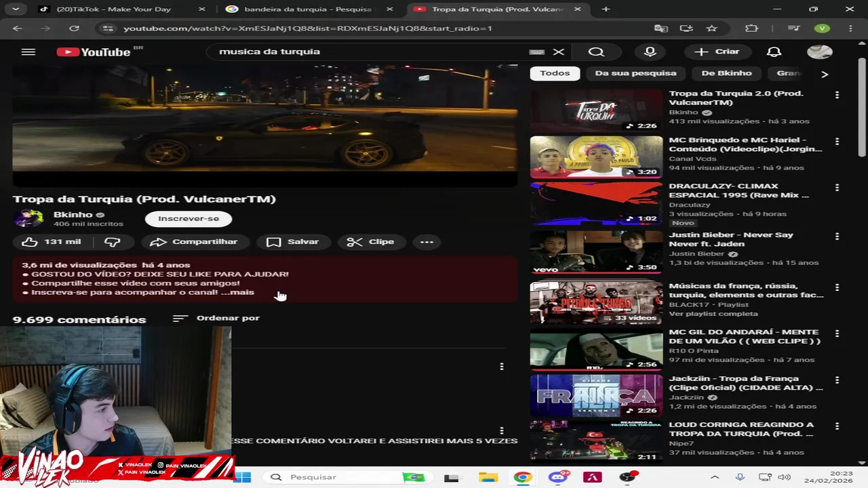The width and height of the screenshot is (868, 488).
Task: Click the translate page icon
Action: (660, 28)
